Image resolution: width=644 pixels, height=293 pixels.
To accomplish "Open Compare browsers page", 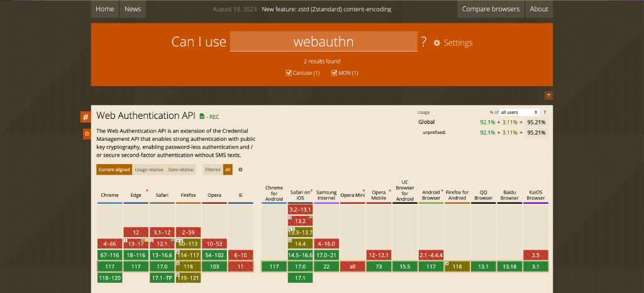I will pyautogui.click(x=491, y=9).
